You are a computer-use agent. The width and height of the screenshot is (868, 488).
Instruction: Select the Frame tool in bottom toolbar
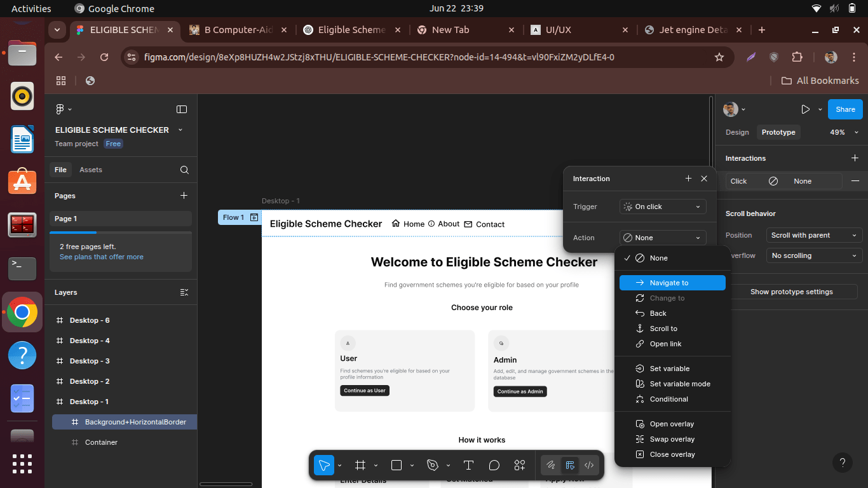tap(360, 465)
